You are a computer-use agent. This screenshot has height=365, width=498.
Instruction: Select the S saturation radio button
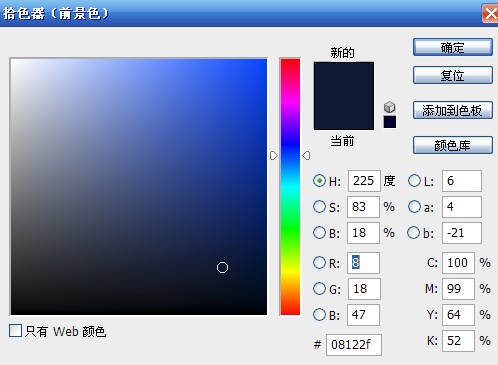coord(319,207)
